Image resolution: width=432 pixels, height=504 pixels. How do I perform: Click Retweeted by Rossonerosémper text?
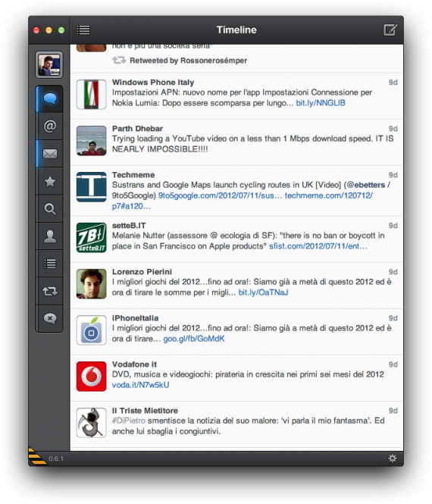(x=189, y=61)
